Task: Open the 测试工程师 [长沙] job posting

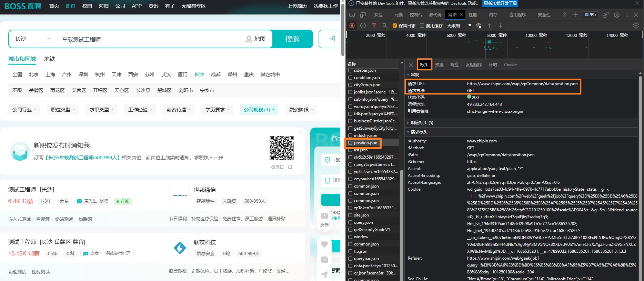Action: point(31,190)
